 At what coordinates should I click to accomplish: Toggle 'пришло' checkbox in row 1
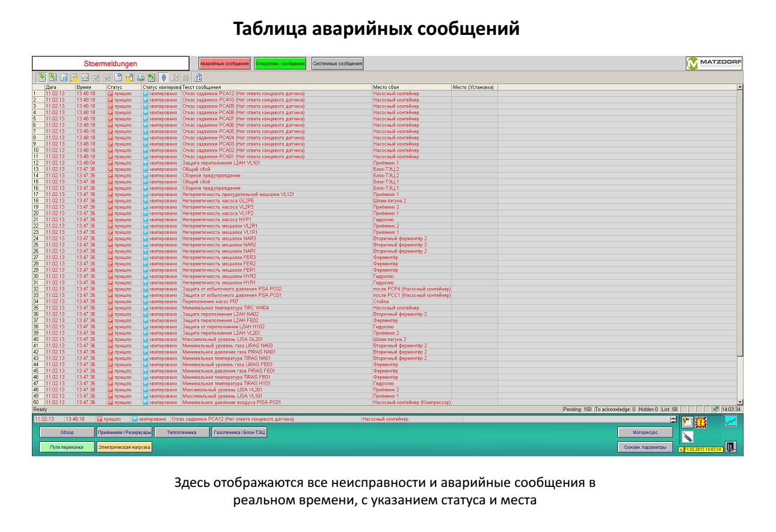(x=109, y=94)
